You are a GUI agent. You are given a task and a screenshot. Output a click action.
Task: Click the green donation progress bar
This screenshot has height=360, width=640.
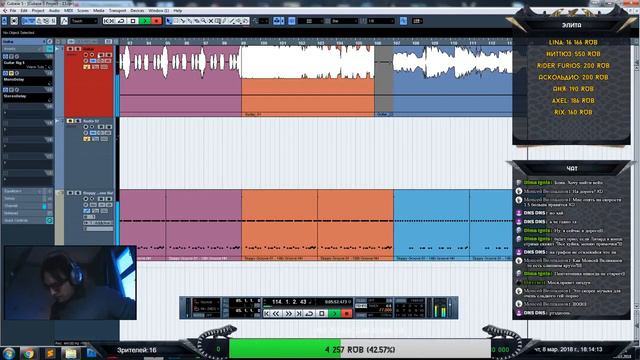click(x=285, y=349)
